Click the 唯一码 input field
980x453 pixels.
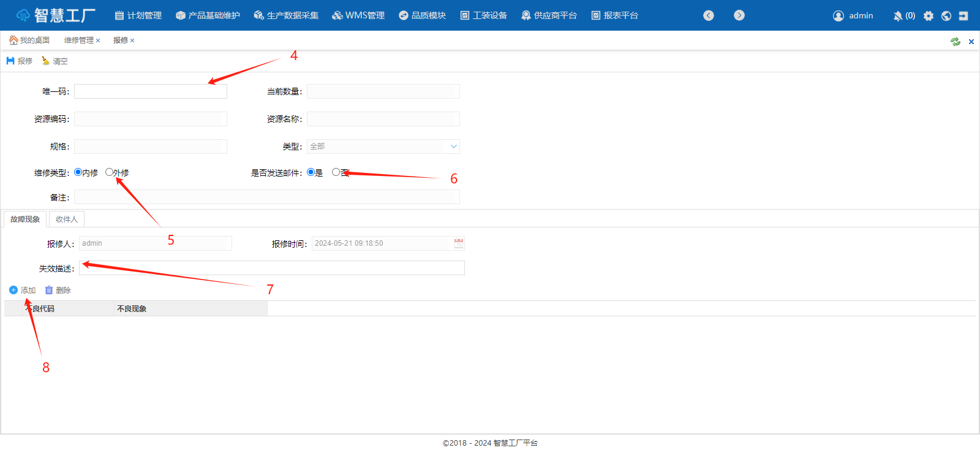pos(150,91)
